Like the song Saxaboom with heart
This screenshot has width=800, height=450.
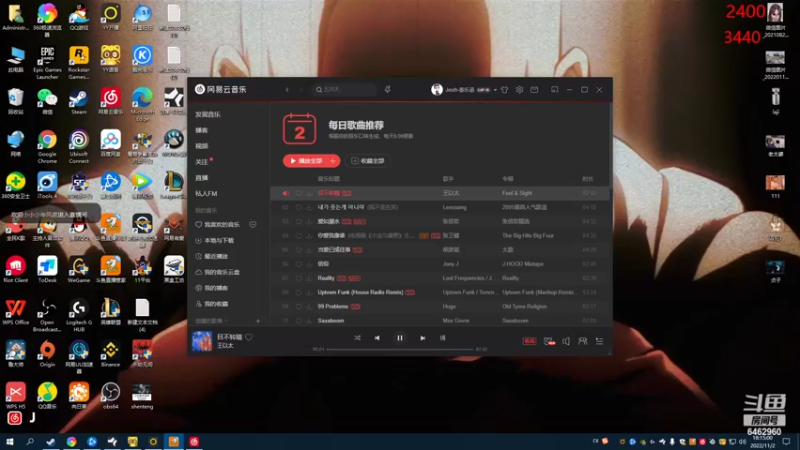click(x=298, y=321)
